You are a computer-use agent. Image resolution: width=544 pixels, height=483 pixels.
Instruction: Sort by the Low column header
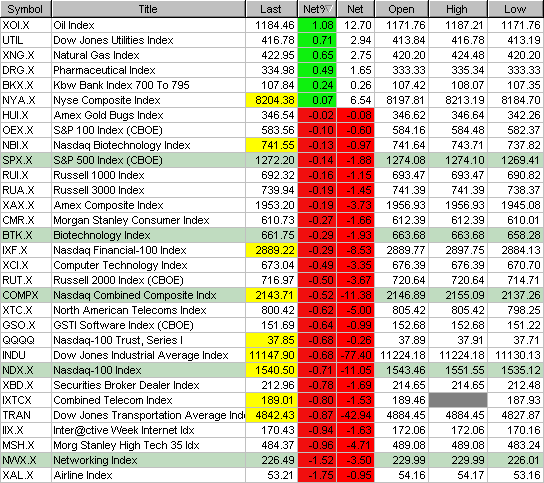(516, 9)
